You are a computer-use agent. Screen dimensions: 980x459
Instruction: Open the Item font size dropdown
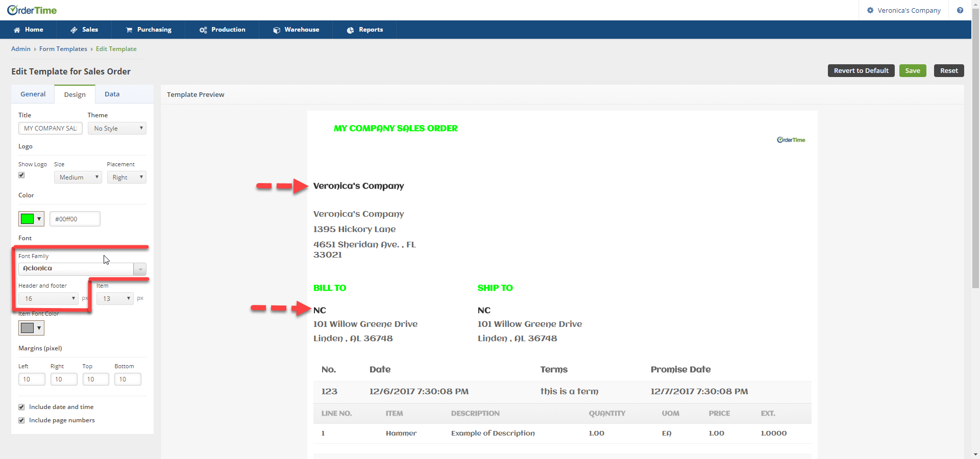[x=115, y=298]
